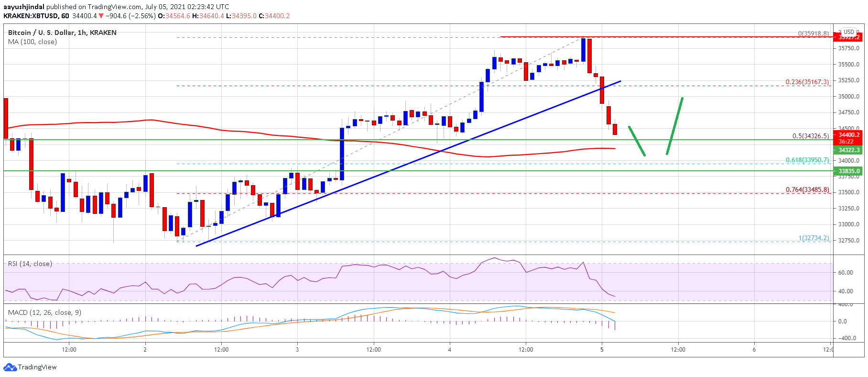Select the KRAKEN:XBTUSD, 60 symbol text
The width and height of the screenshot is (868, 377).
pos(36,16)
